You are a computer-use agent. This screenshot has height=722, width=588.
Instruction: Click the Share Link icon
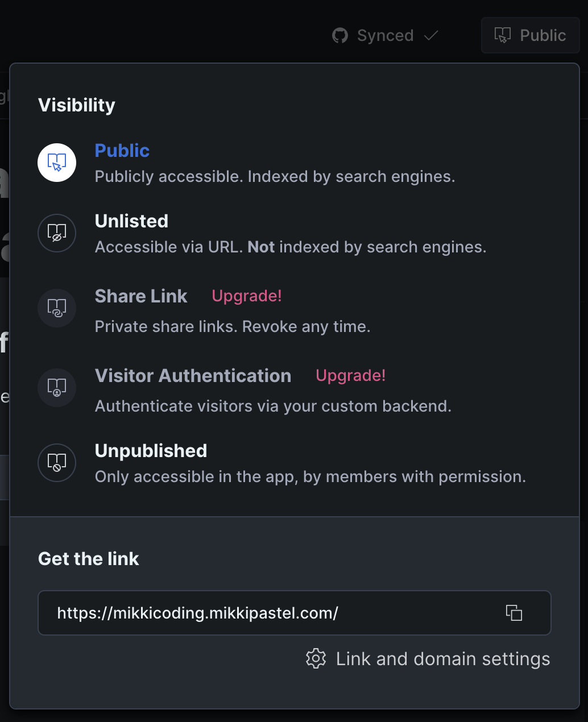pyautogui.click(x=57, y=308)
